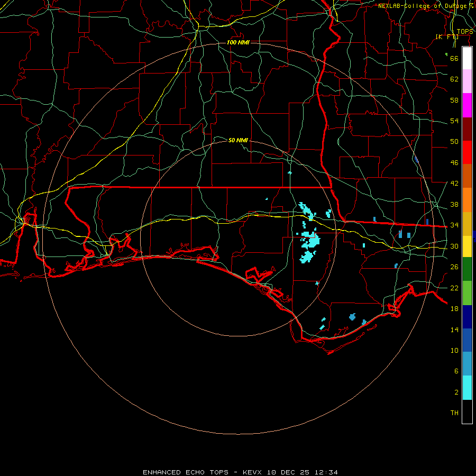Click the 26 value on the legend
This screenshot has height=476, width=476.
tap(454, 267)
